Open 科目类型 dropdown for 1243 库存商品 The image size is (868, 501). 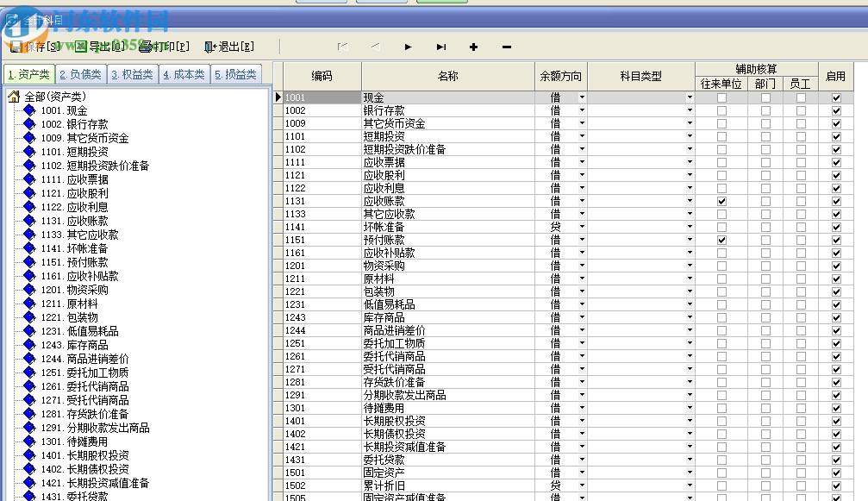tap(690, 317)
